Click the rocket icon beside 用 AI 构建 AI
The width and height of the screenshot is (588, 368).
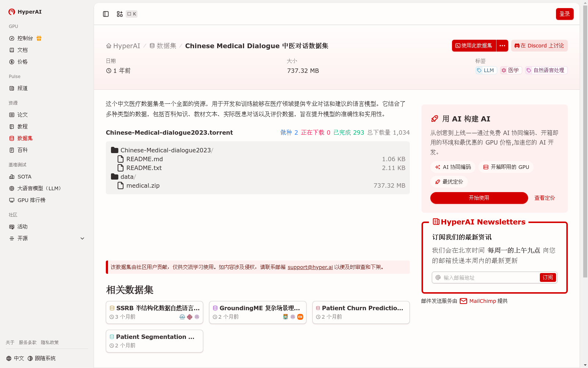pyautogui.click(x=434, y=119)
